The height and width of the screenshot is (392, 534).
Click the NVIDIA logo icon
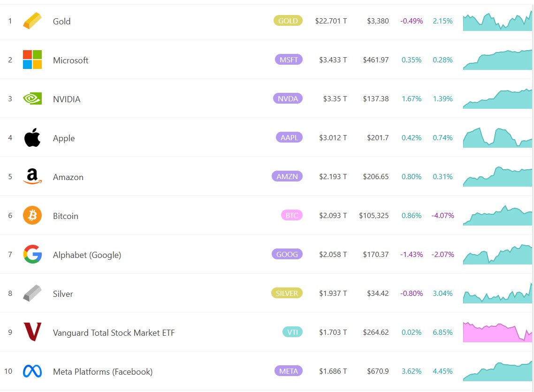pos(32,99)
